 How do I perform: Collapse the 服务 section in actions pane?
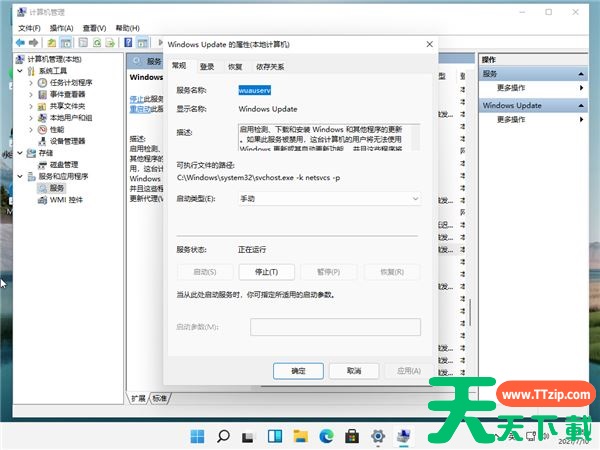point(581,73)
